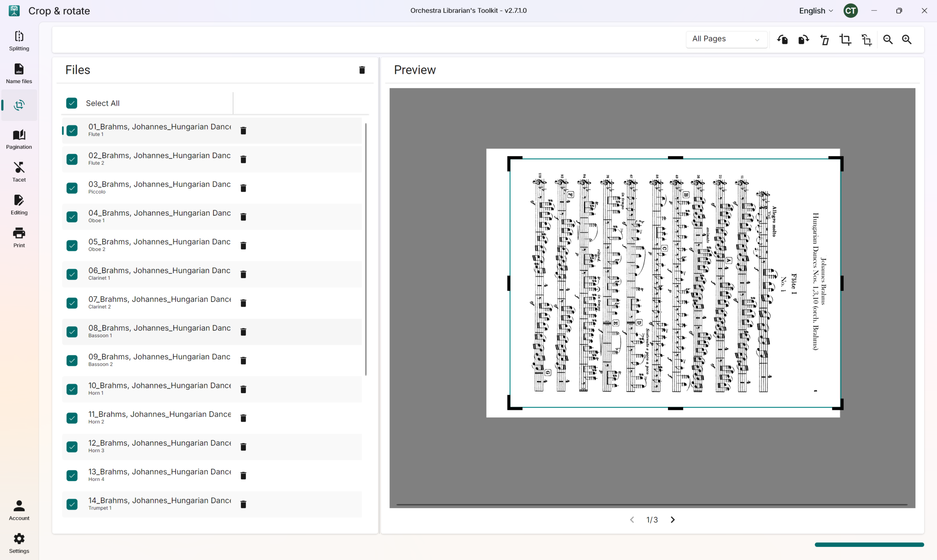
Task: Toggle the Select All checkbox
Action: tap(72, 103)
